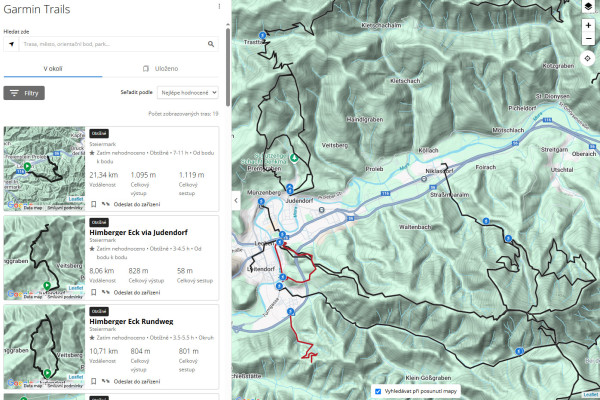Viewport: 600px width, 400px height.
Task: Toggle search when moving map checkbox
Action: tap(378, 391)
